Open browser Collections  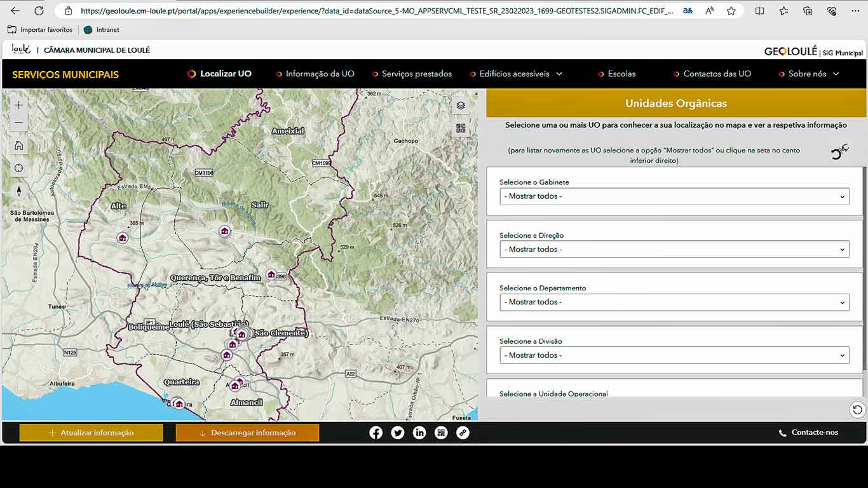tap(808, 11)
